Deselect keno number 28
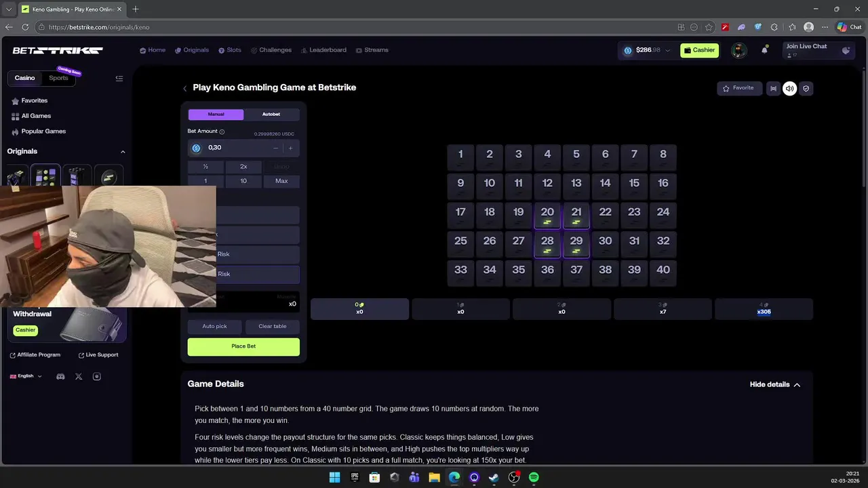Viewport: 868px width, 488px height. [x=547, y=245]
